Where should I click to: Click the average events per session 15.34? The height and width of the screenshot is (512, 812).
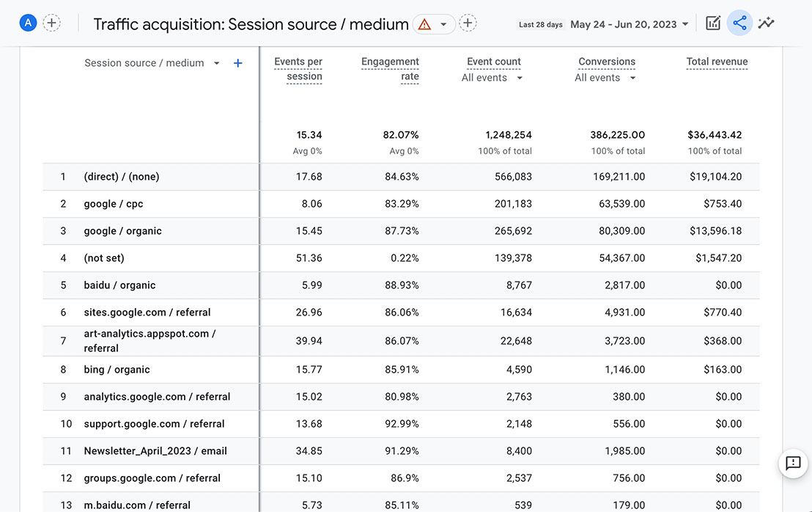(x=309, y=135)
